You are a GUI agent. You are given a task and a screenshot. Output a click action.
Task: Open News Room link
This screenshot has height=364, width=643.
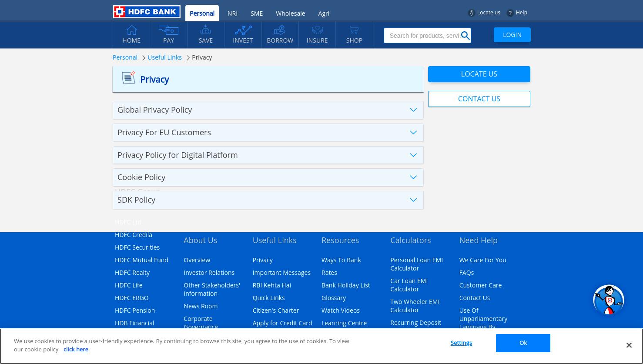[x=201, y=306]
